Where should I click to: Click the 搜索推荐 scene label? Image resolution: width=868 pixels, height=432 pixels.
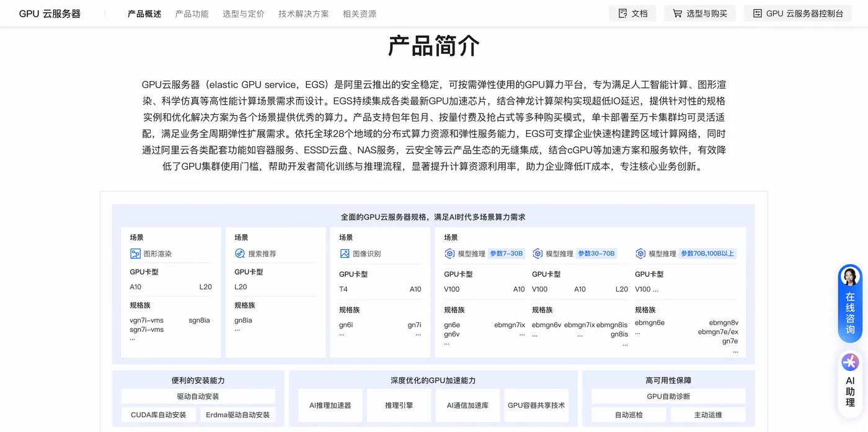(262, 253)
